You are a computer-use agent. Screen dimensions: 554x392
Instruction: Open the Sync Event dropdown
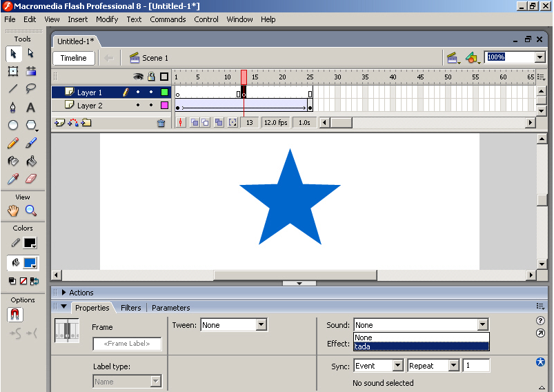[398, 365]
